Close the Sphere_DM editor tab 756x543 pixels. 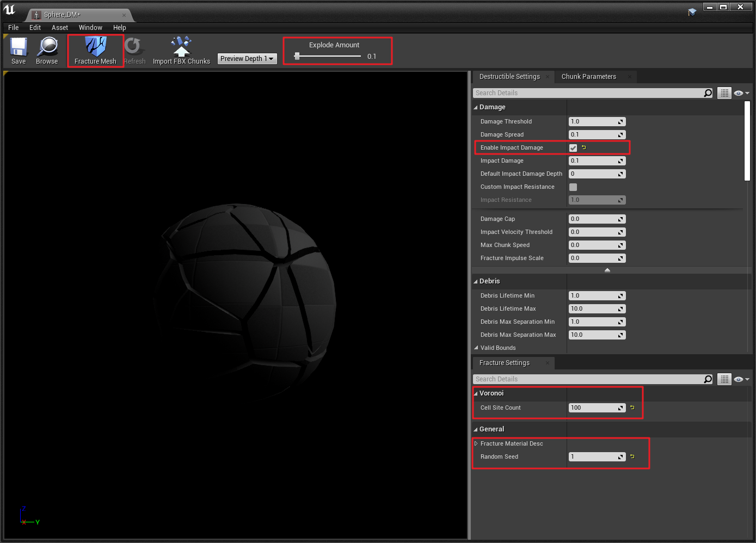(124, 15)
